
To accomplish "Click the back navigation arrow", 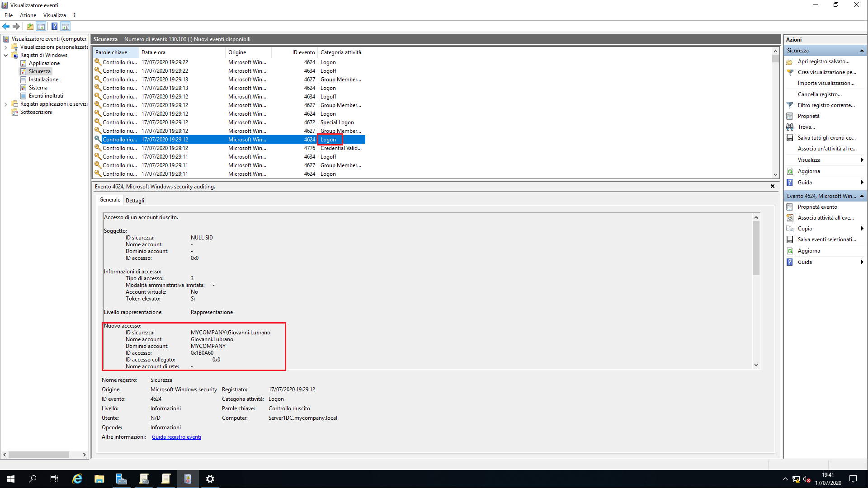I will tap(6, 26).
